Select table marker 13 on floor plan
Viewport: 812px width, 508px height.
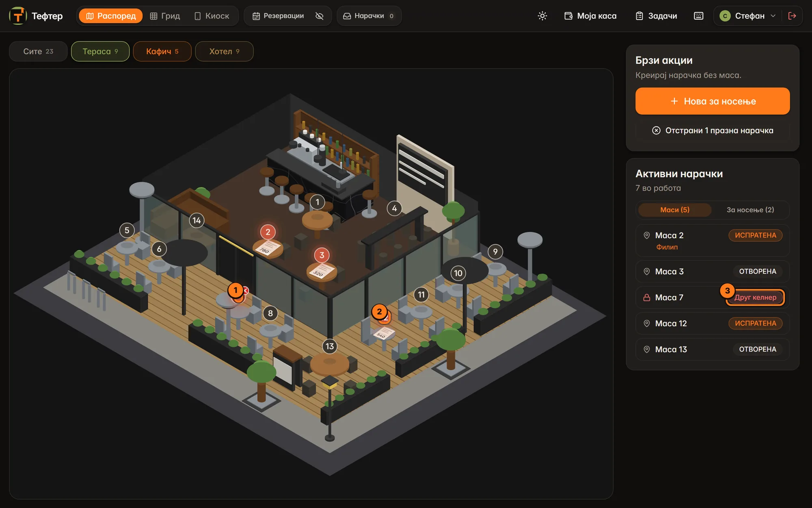(330, 346)
